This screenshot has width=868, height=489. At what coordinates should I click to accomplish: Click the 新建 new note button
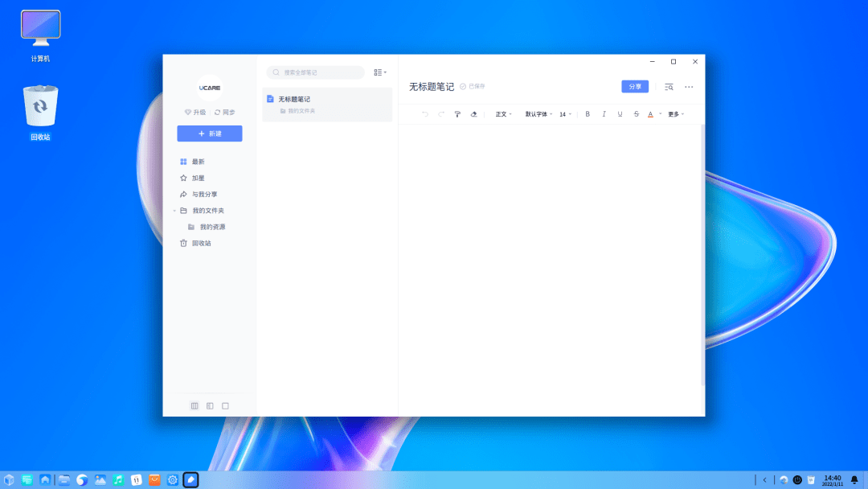point(209,133)
